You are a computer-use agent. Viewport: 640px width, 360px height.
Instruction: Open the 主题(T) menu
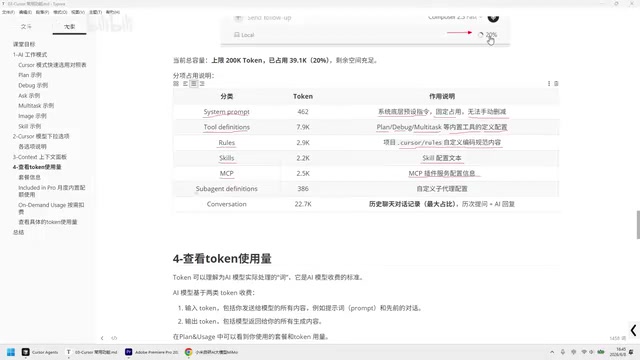[96, 12]
